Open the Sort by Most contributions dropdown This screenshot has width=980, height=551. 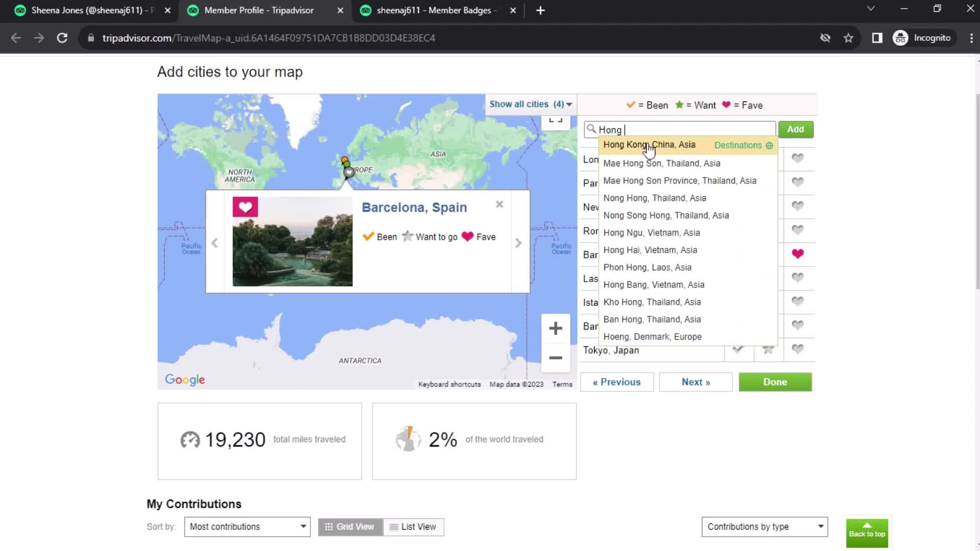click(x=248, y=527)
